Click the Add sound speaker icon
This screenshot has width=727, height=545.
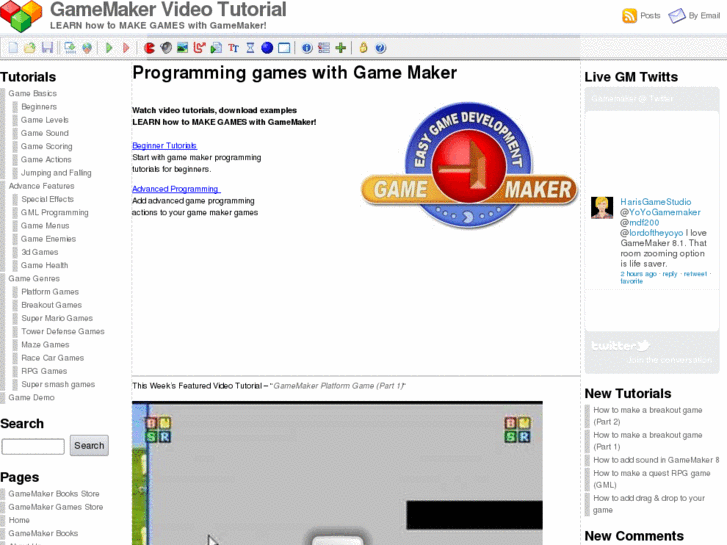point(166,48)
